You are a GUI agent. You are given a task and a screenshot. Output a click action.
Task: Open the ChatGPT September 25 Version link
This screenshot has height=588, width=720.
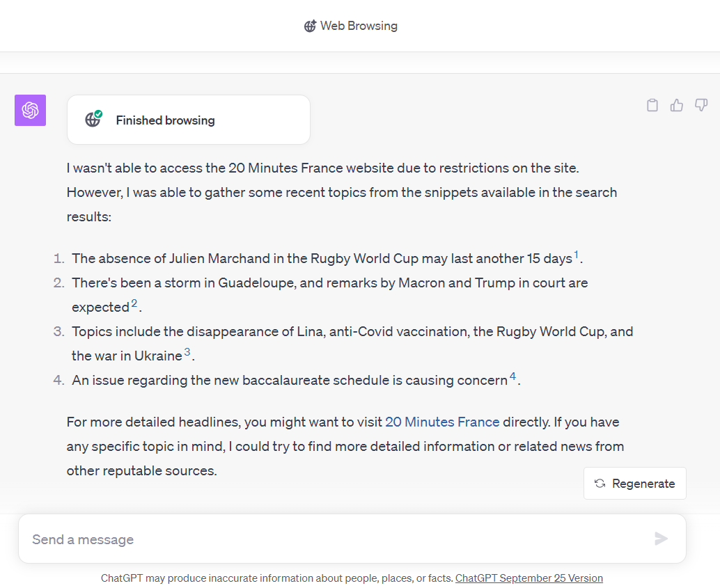point(529,578)
